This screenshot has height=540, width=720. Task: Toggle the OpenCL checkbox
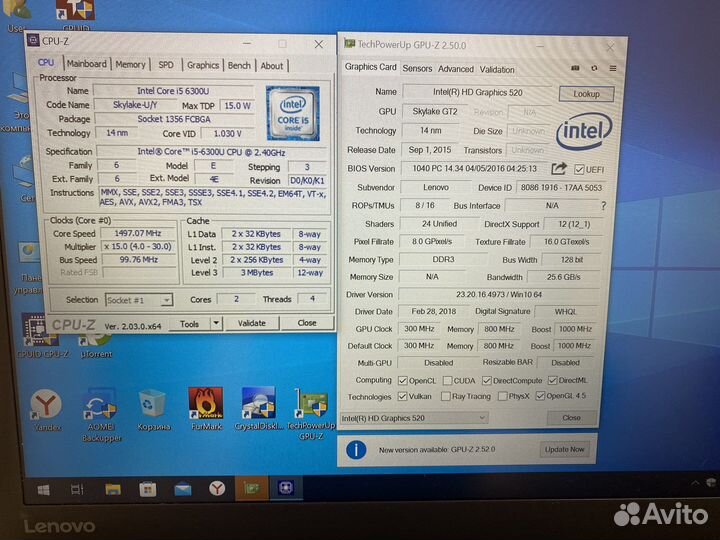(x=403, y=381)
